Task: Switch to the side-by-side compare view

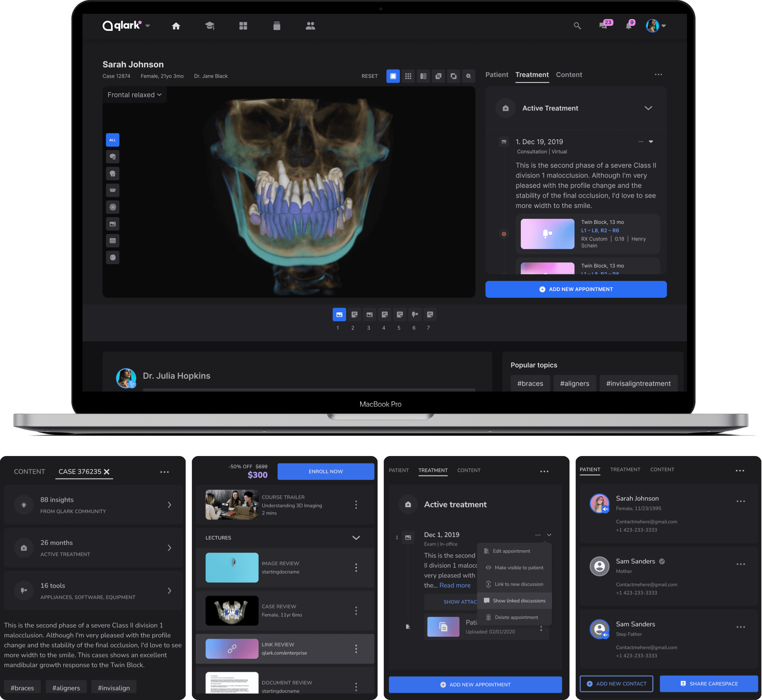Action: click(423, 76)
